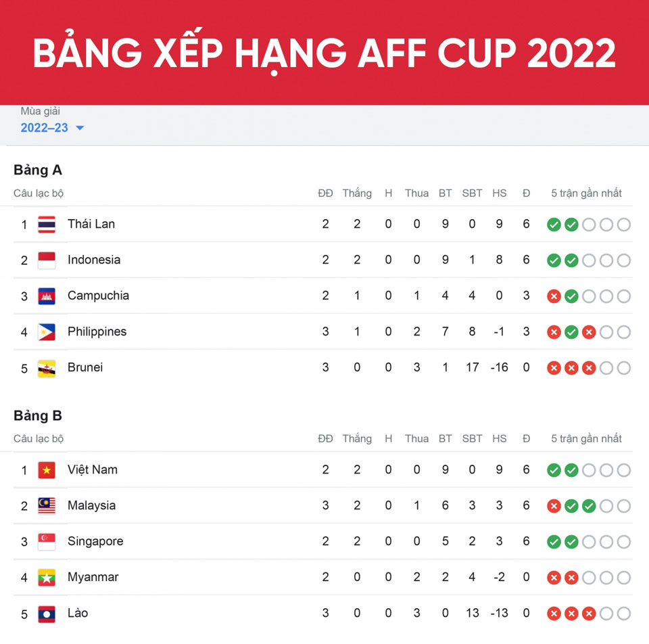649x644 pixels.
Task: Click the Philippines flag icon
Action: click(x=47, y=332)
